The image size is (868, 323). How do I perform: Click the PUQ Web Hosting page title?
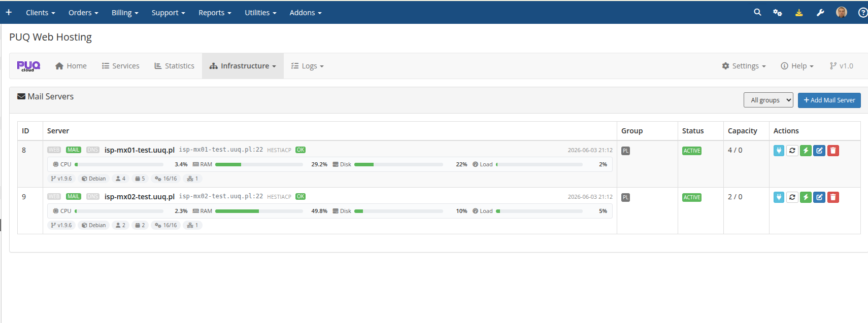click(x=50, y=37)
